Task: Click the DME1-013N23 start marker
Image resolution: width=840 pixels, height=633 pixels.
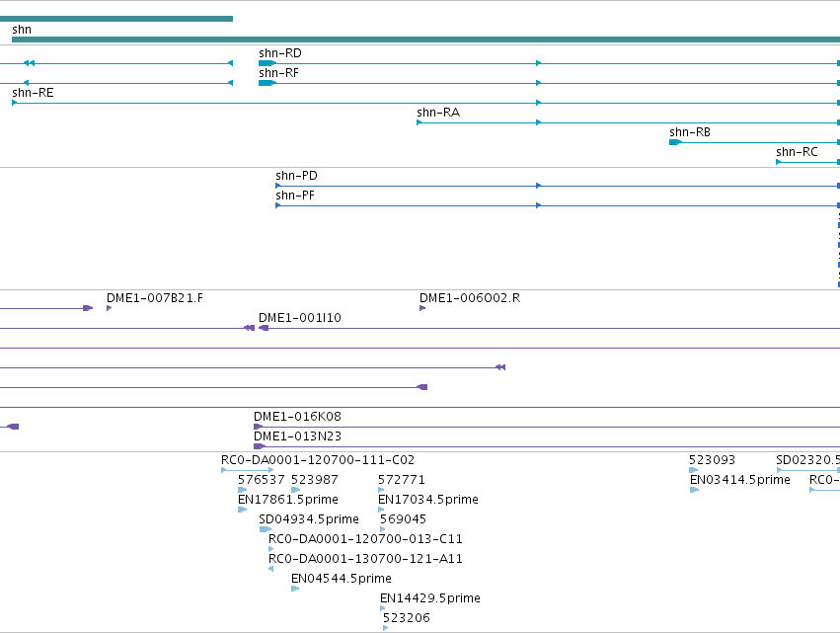Action: click(x=260, y=446)
